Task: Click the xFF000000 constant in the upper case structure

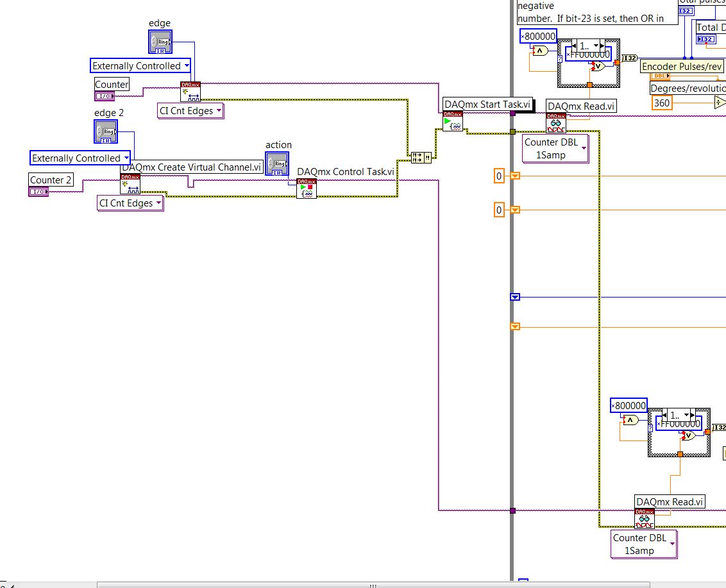Action: [x=589, y=55]
